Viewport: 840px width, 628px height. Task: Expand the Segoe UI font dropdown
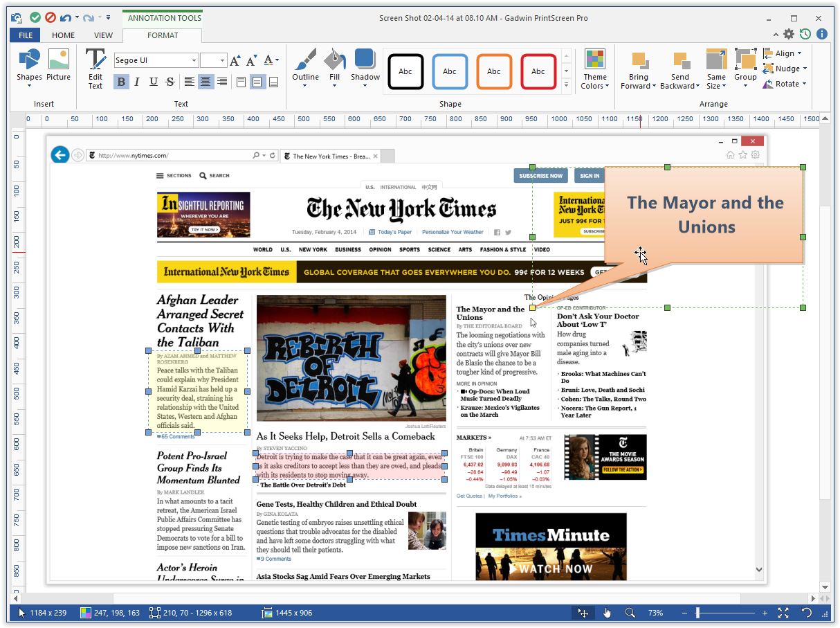tap(194, 61)
